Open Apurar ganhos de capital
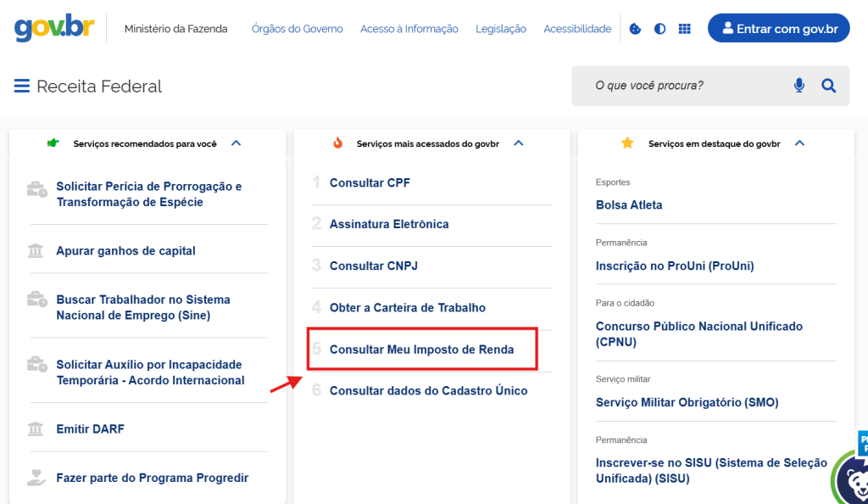 (x=125, y=251)
